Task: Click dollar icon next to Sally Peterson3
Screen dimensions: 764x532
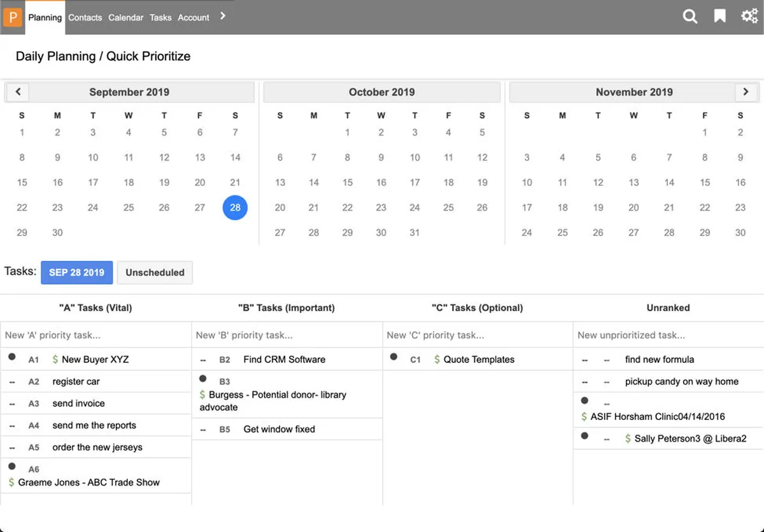Action: pos(628,438)
